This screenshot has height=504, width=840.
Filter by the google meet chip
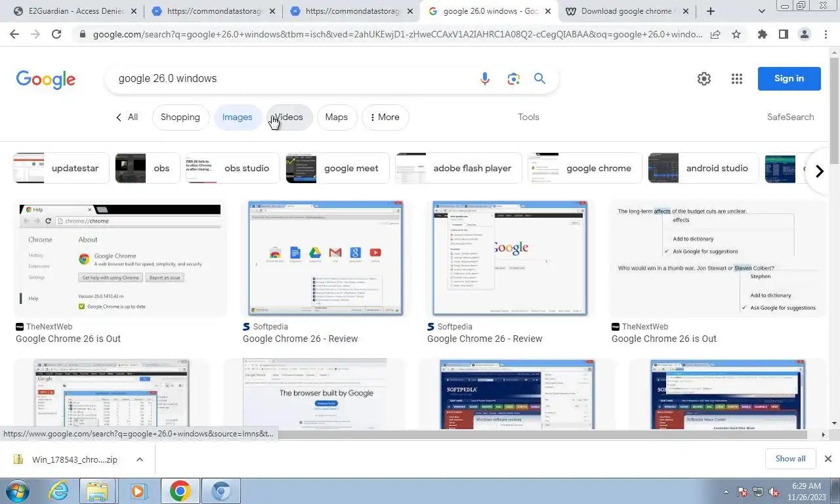pos(337,169)
